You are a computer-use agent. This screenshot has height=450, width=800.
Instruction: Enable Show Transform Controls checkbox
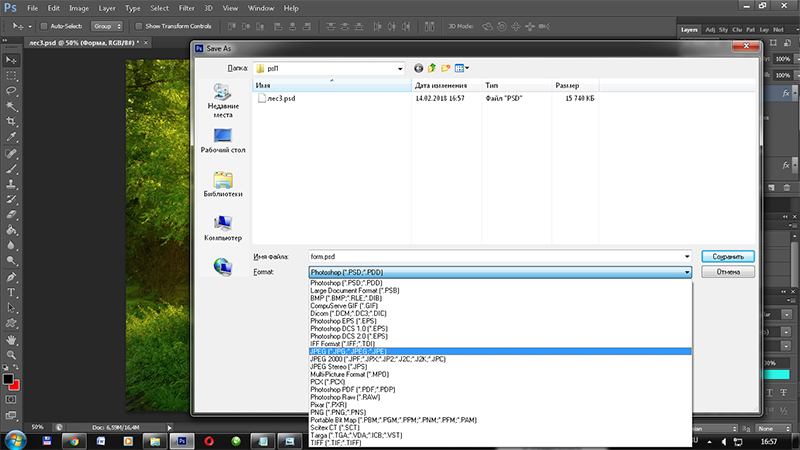coord(138,26)
